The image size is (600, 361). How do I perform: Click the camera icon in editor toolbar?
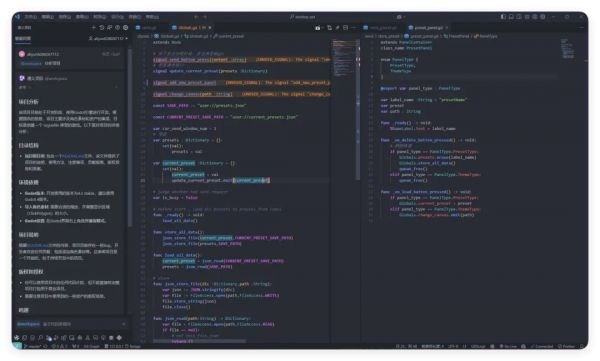[x=318, y=28]
